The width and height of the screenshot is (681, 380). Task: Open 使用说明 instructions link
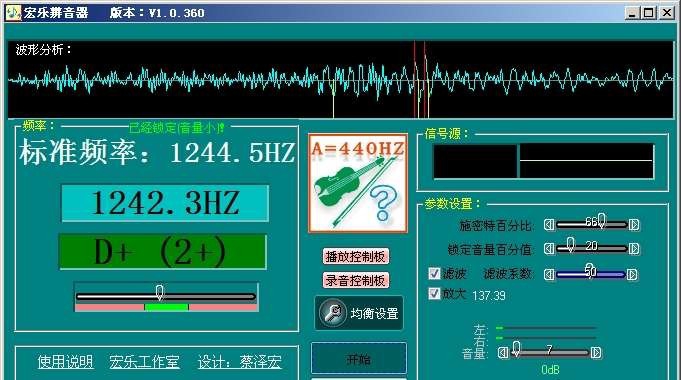pos(65,361)
